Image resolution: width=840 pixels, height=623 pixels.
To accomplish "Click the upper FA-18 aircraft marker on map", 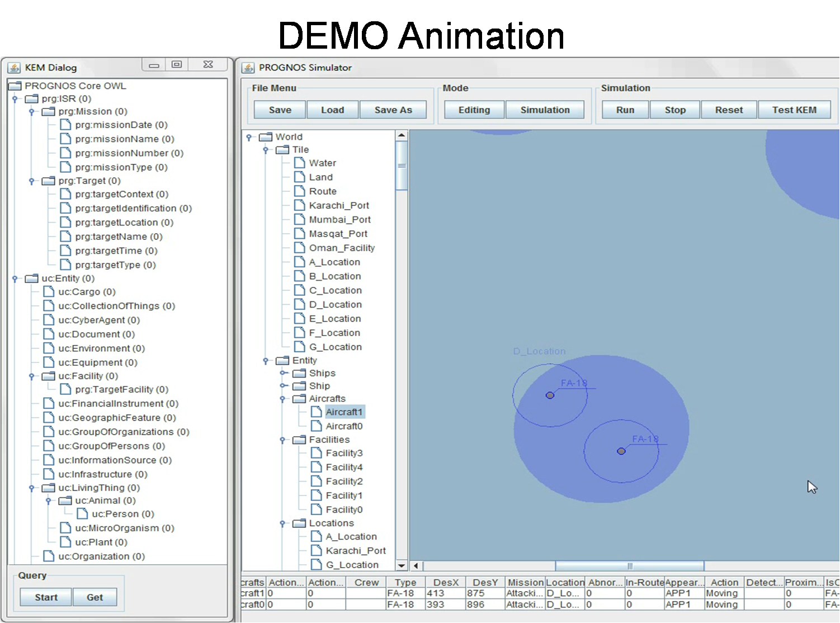I will (x=550, y=395).
